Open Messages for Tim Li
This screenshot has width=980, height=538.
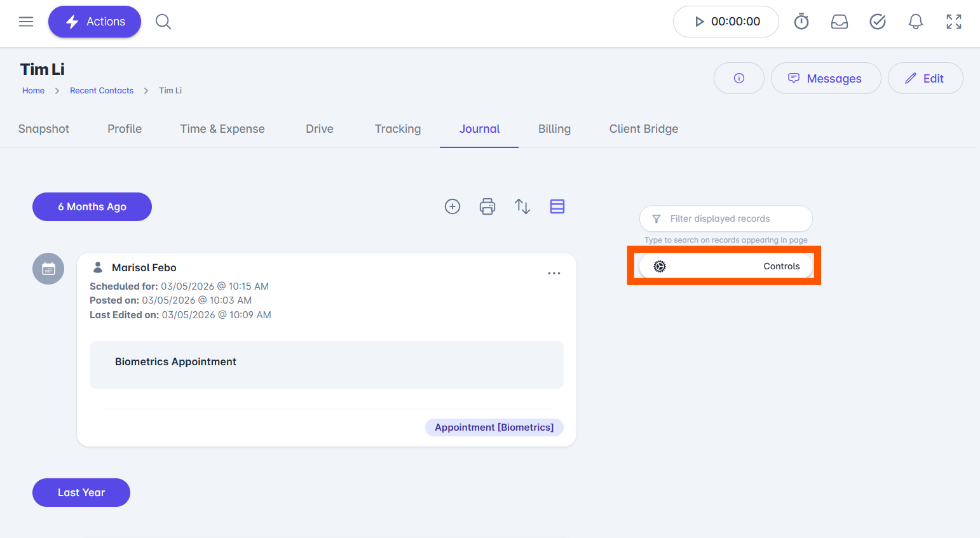(x=826, y=78)
